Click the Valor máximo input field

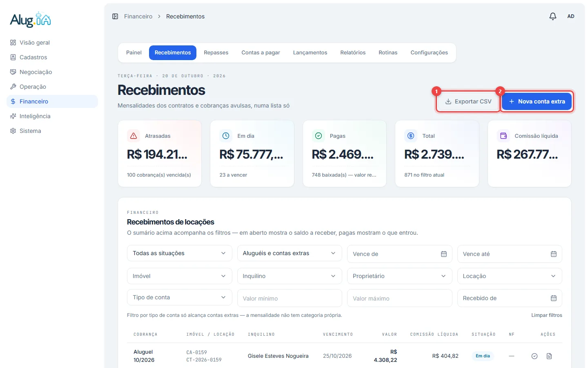pos(400,298)
